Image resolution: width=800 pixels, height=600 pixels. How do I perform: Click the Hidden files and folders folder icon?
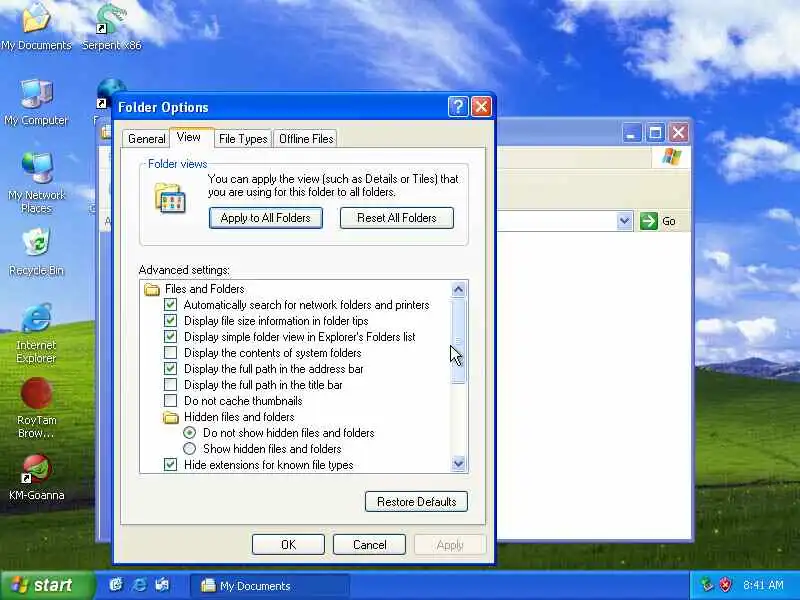click(x=170, y=417)
